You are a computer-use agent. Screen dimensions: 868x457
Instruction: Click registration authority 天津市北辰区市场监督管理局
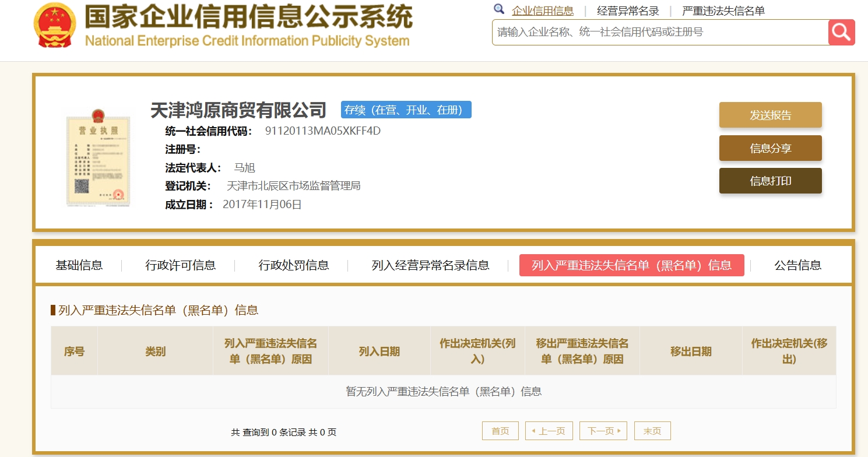point(294,186)
